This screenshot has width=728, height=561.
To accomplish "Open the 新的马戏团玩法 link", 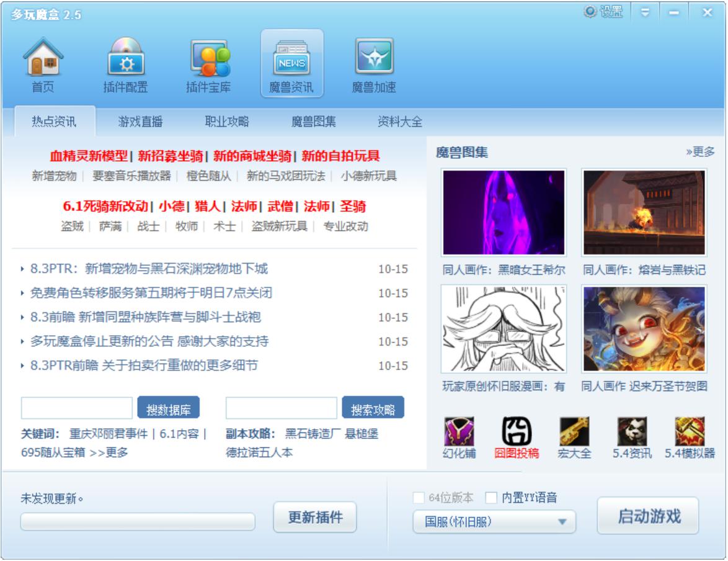I will point(286,176).
